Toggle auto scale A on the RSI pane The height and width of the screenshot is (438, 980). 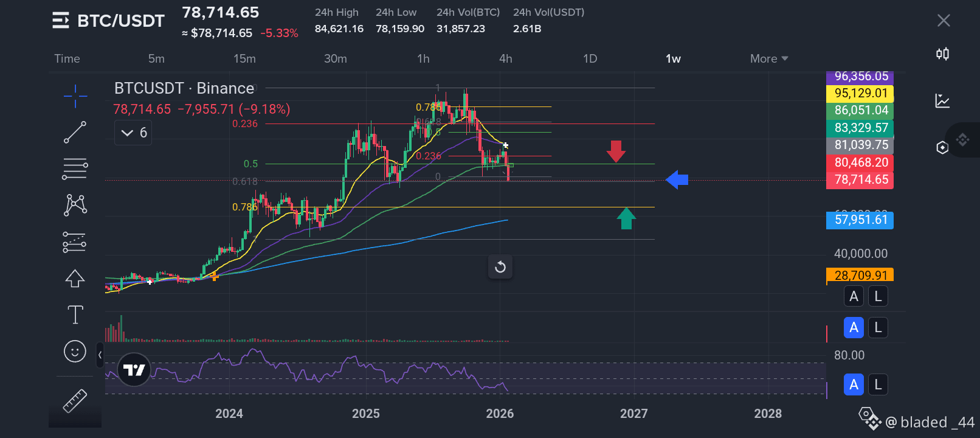coord(854,384)
